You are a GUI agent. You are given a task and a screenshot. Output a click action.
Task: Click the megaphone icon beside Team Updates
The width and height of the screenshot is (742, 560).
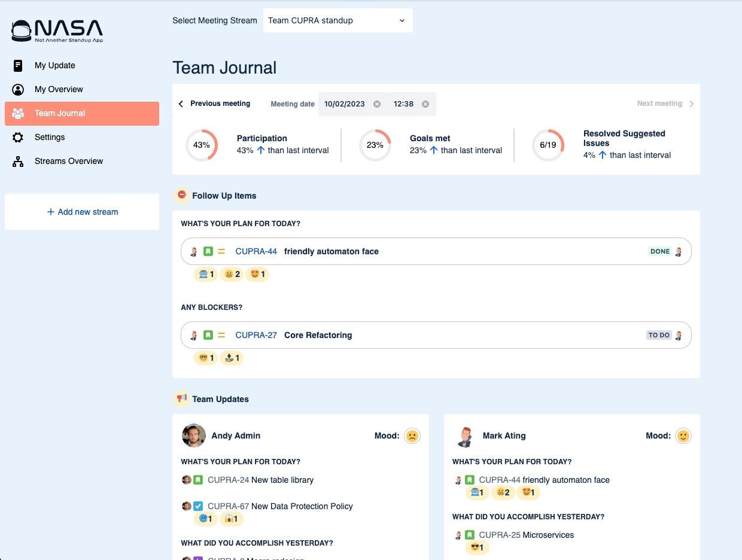[x=181, y=398]
